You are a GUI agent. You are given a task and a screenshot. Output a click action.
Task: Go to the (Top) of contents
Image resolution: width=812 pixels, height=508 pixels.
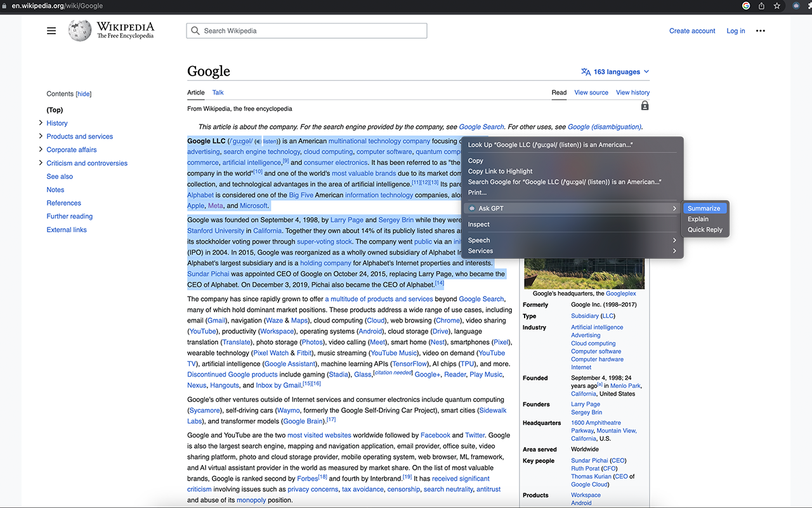pos(55,110)
